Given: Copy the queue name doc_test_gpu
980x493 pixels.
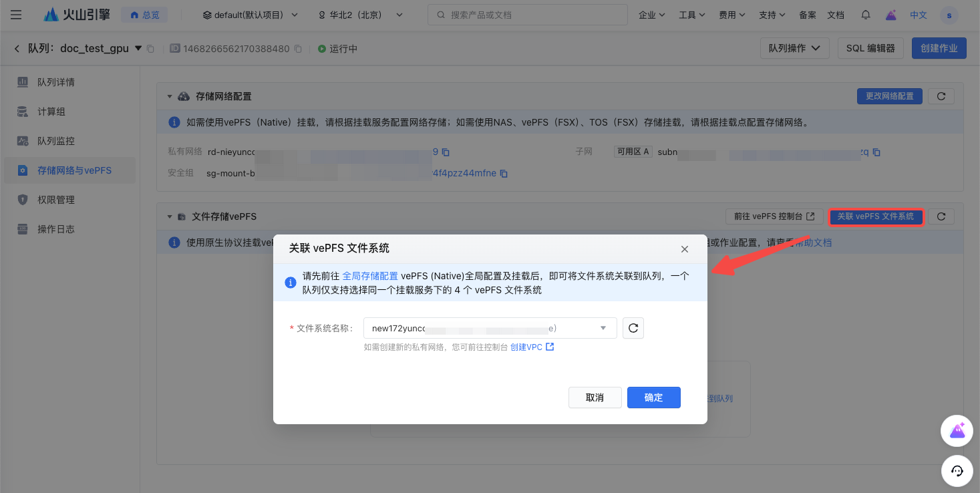Looking at the screenshot, I should coord(150,49).
